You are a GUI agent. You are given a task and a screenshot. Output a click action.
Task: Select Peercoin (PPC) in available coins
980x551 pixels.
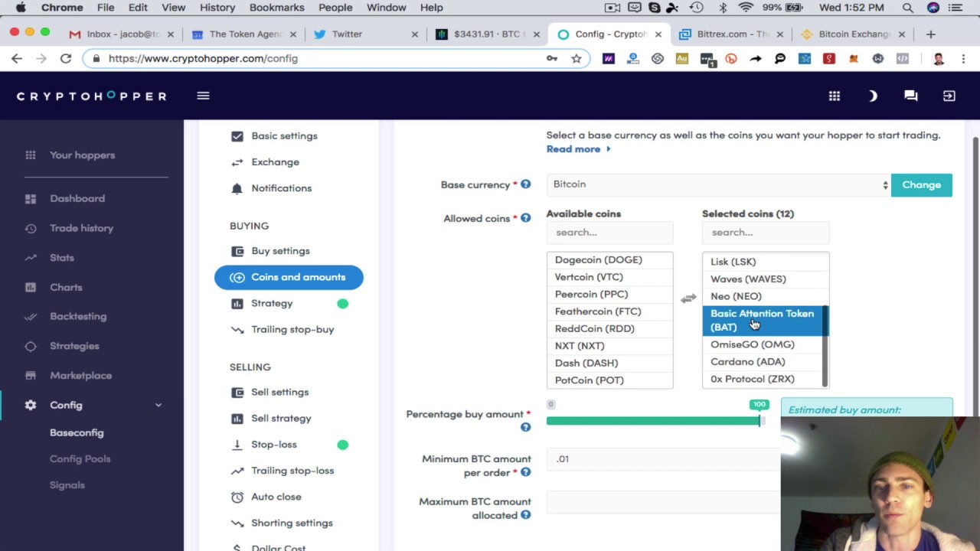click(609, 294)
